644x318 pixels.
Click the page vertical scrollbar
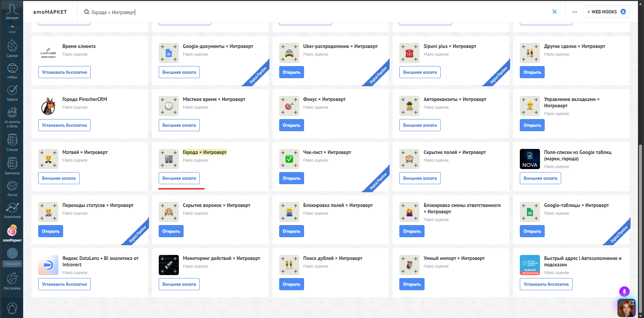click(x=641, y=228)
